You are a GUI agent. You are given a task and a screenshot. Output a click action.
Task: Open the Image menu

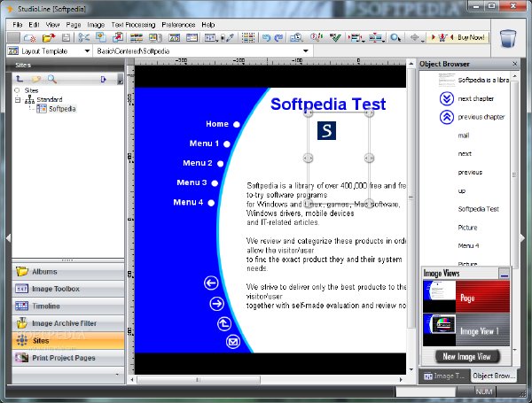point(96,25)
